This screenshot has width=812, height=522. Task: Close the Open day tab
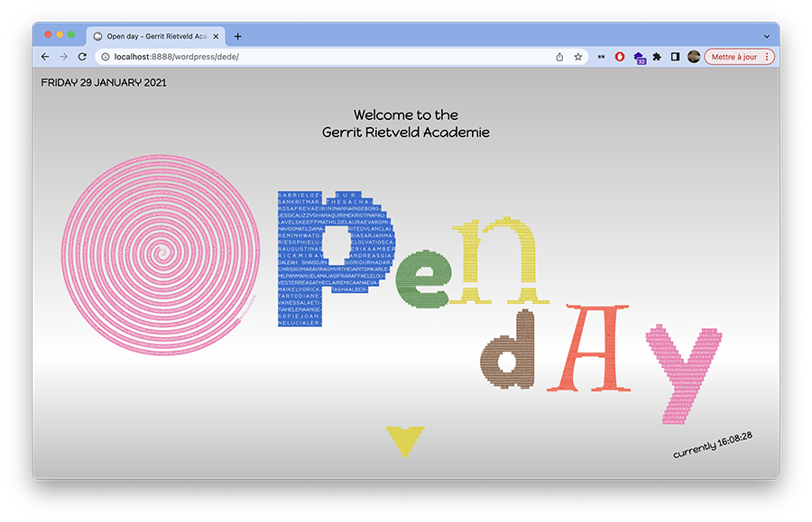[x=216, y=36]
